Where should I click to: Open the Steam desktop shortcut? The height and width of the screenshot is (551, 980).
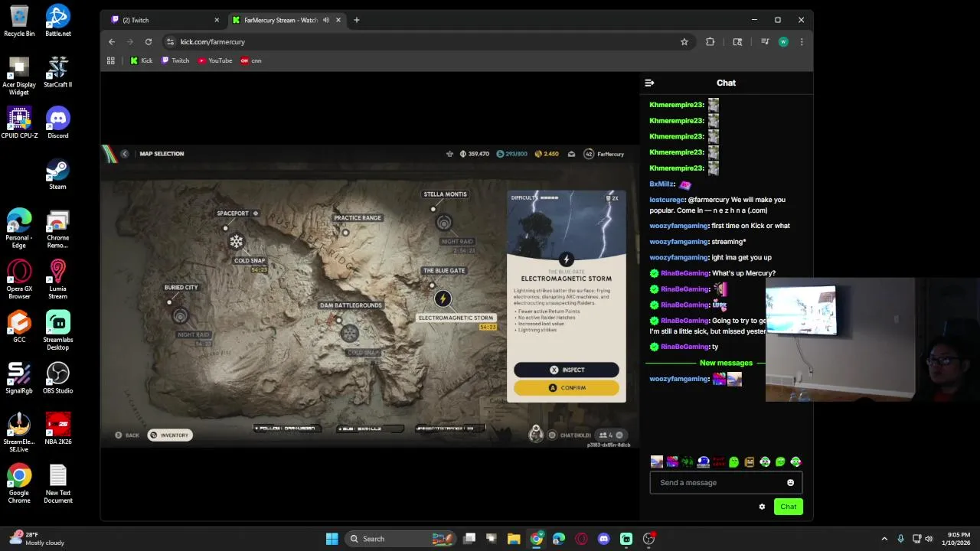pyautogui.click(x=58, y=174)
